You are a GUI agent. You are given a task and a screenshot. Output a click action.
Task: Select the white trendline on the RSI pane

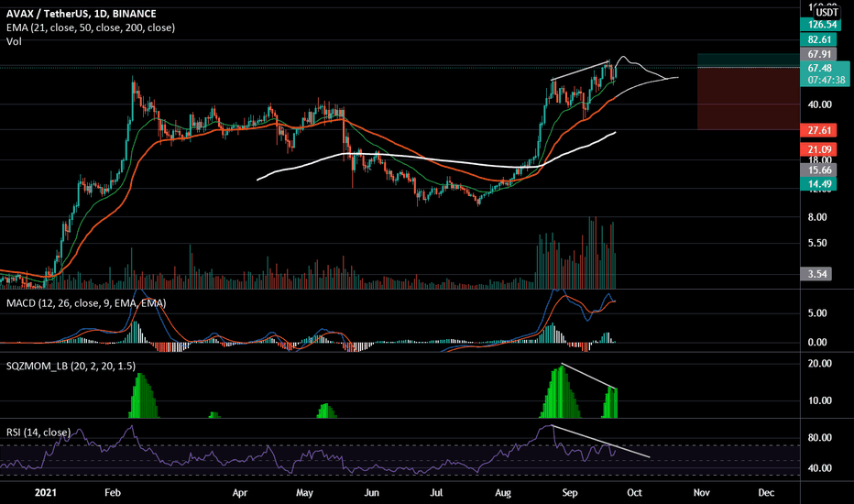point(601,442)
